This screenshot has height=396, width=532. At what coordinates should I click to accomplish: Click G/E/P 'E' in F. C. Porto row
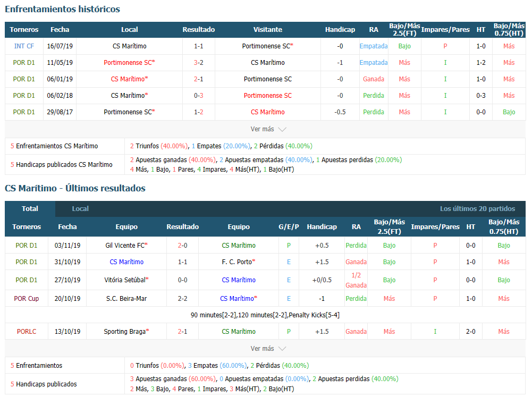[289, 262]
